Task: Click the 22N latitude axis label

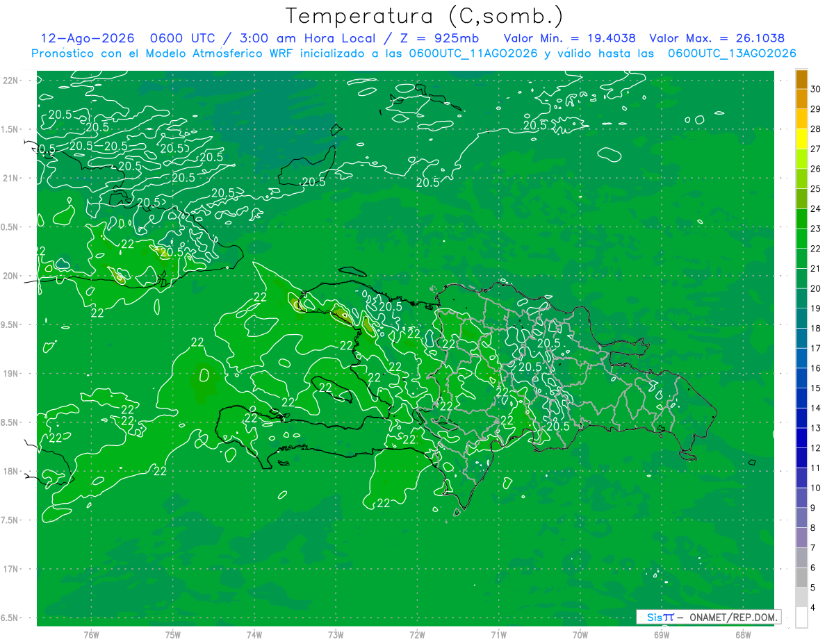Action: tap(10, 81)
